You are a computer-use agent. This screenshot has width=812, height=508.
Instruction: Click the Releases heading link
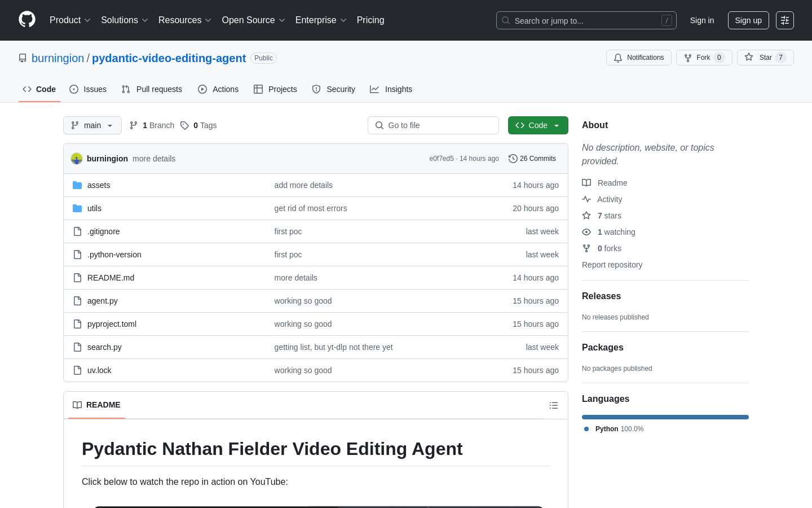(601, 296)
